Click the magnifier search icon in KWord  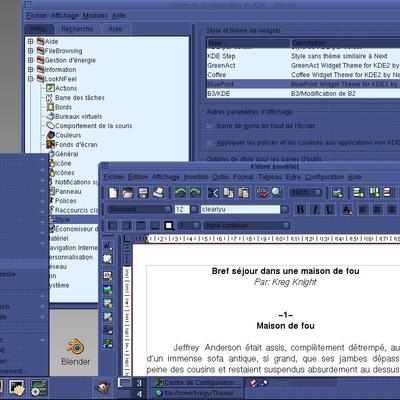pos(277,193)
